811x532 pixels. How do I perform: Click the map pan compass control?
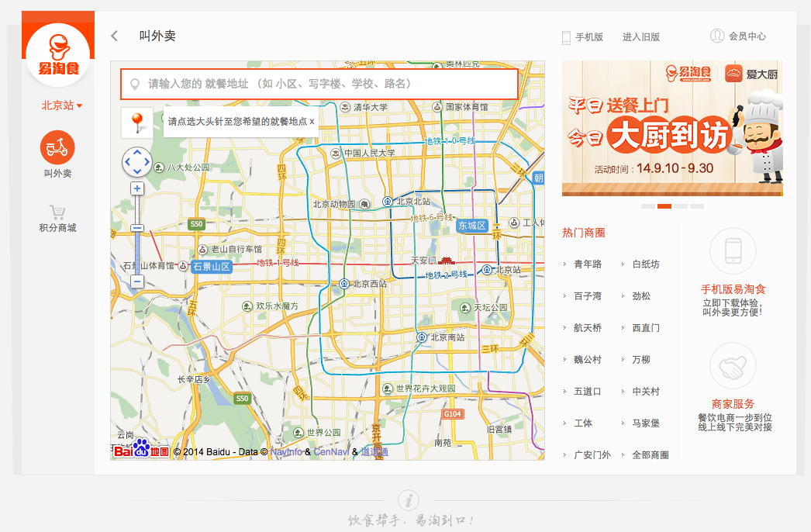137,162
